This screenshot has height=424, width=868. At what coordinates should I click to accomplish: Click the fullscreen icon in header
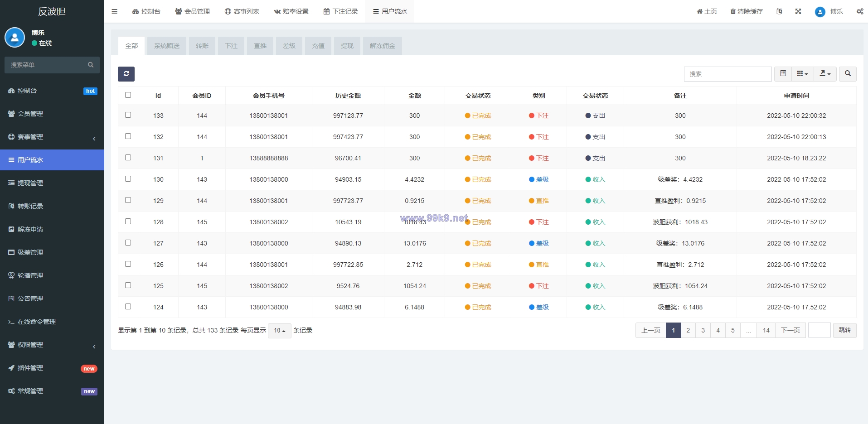click(x=798, y=11)
